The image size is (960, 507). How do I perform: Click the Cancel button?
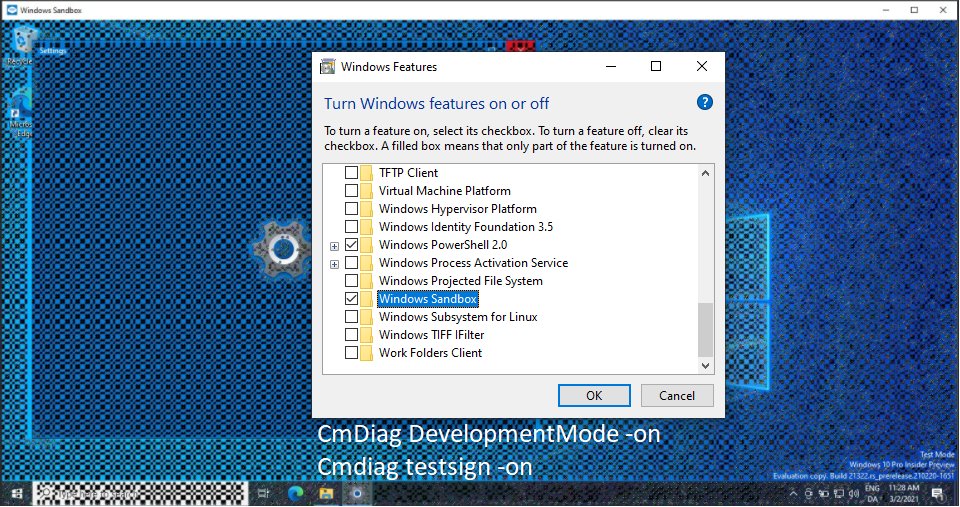[677, 396]
